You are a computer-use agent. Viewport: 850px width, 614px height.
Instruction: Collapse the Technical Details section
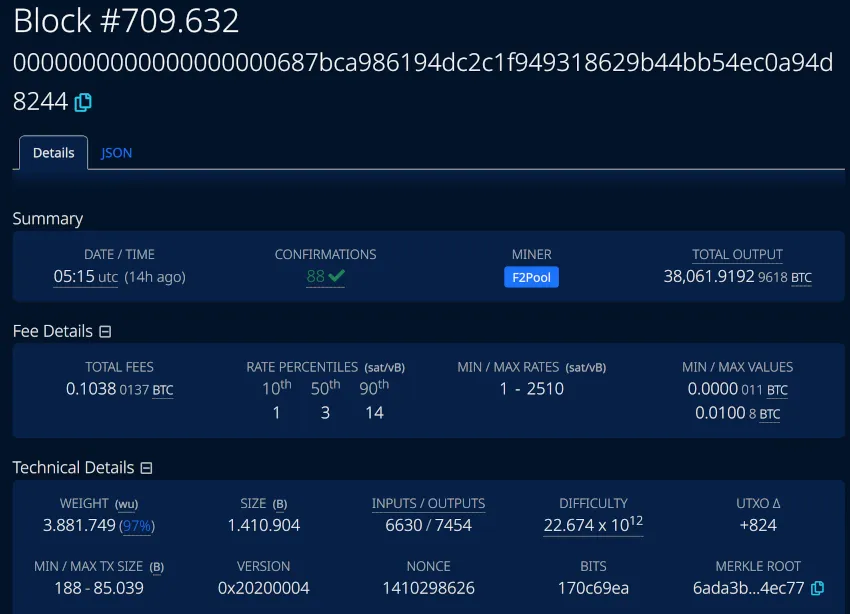pos(146,468)
